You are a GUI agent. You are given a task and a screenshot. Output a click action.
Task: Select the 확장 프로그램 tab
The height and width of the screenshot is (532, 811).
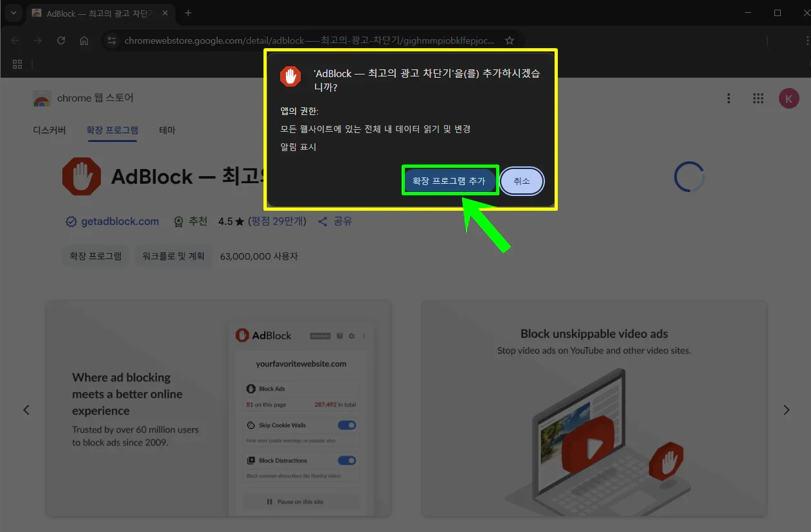[x=112, y=130]
